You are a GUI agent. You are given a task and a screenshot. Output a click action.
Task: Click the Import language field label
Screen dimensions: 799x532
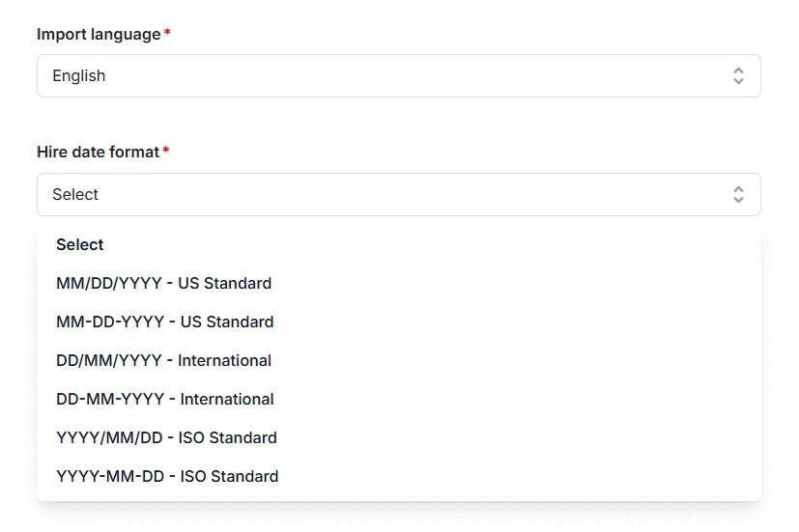[x=99, y=34]
